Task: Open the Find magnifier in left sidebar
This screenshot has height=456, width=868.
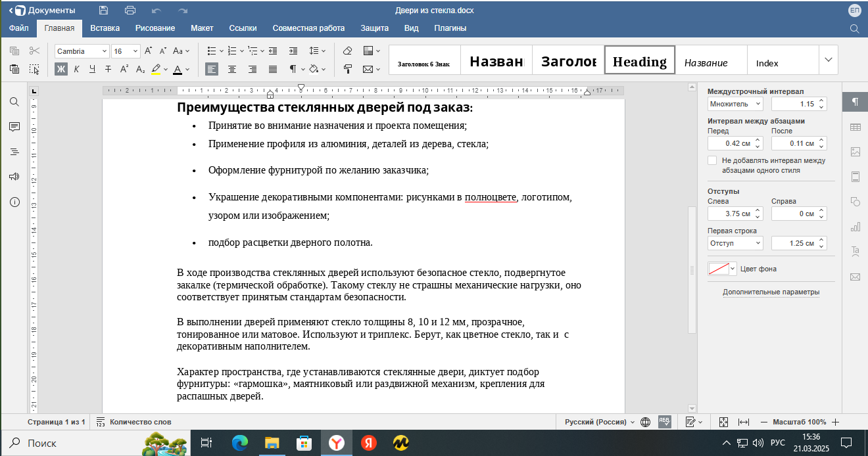Action: pyautogui.click(x=14, y=102)
